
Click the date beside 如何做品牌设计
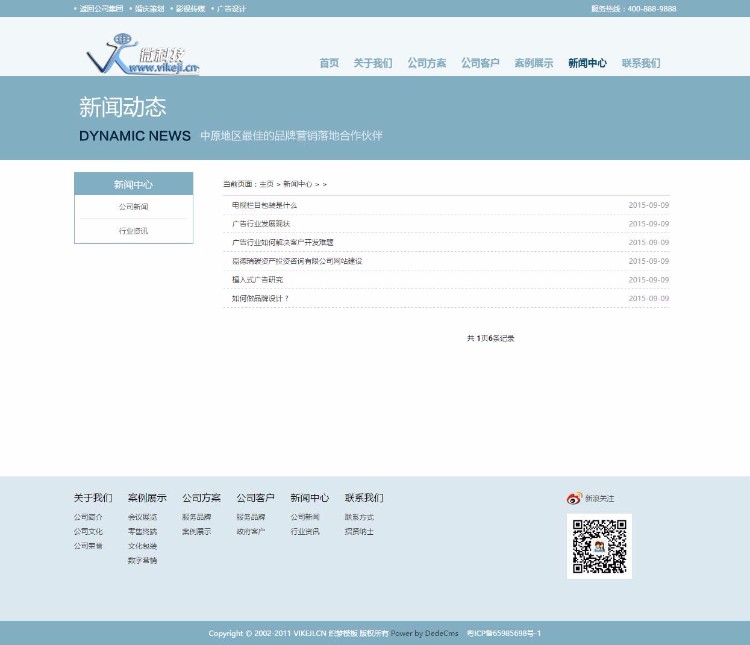[x=649, y=299]
